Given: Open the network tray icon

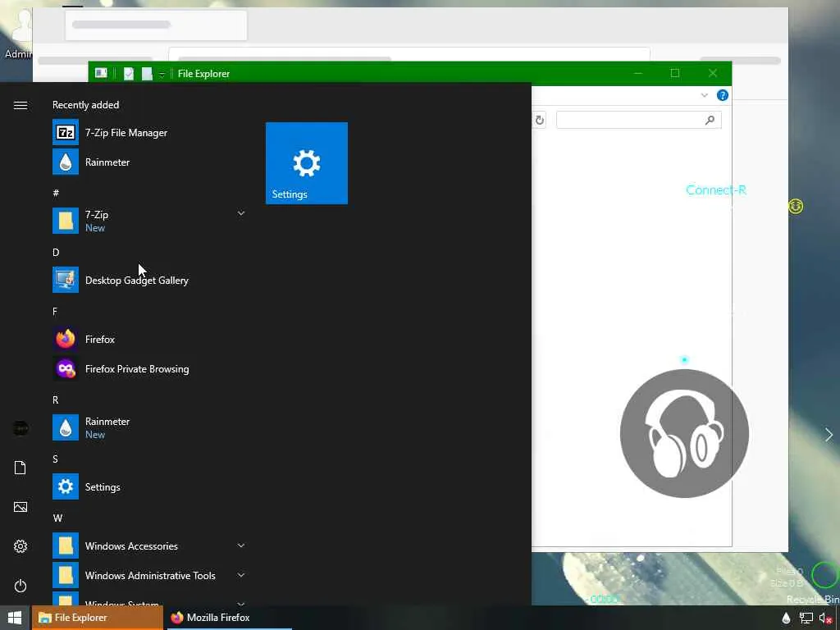Looking at the screenshot, I should [x=806, y=619].
